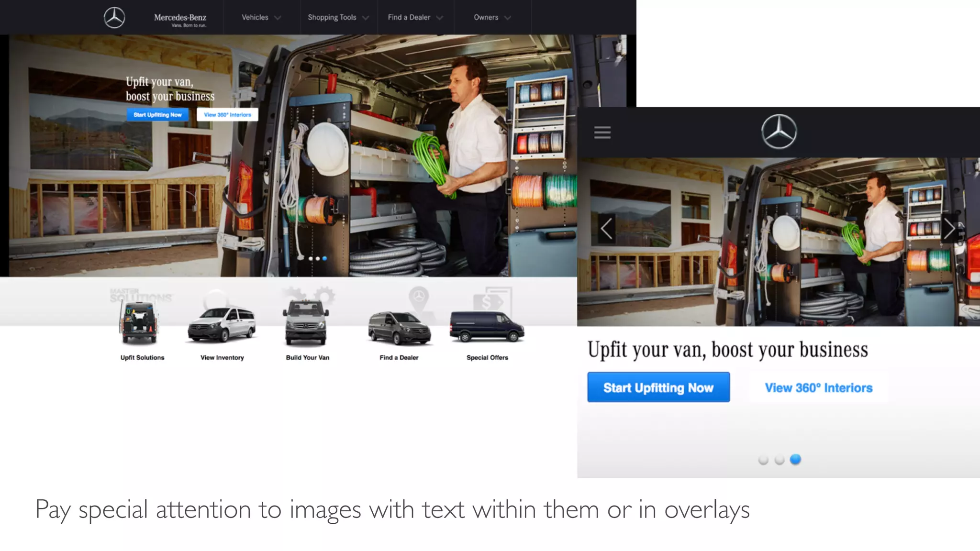
Task: Click 'Upfit your van, boost your business' mobile headline
Action: pyautogui.click(x=727, y=350)
